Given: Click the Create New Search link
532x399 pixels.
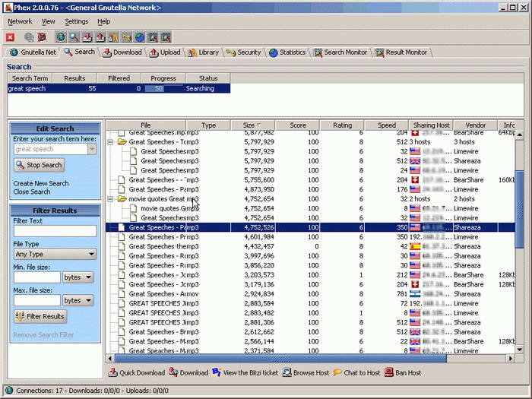Looking at the screenshot, I should pyautogui.click(x=41, y=183).
